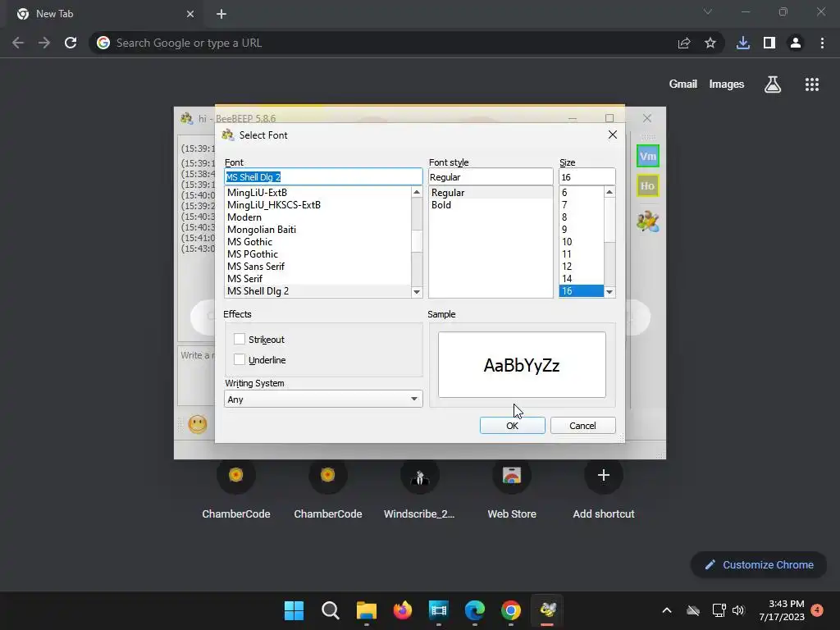Open taskbar Search
Screen dimensions: 840x630
coord(330,610)
